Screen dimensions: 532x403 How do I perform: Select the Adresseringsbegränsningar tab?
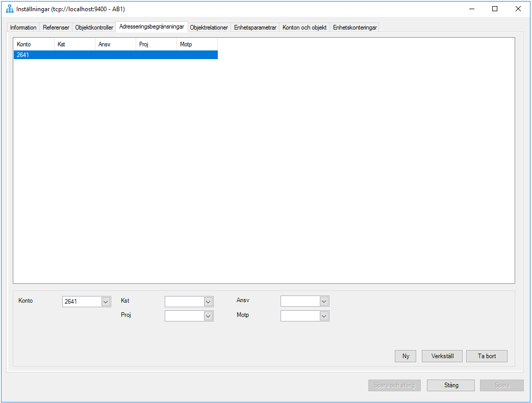(150, 27)
